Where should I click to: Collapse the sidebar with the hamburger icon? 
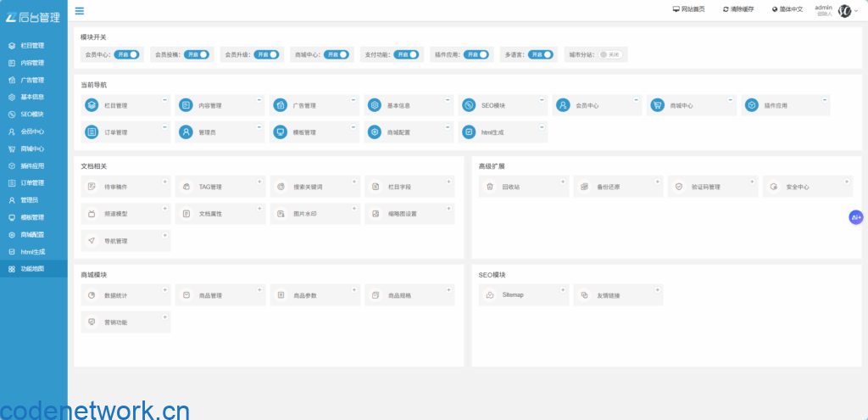pyautogui.click(x=80, y=10)
